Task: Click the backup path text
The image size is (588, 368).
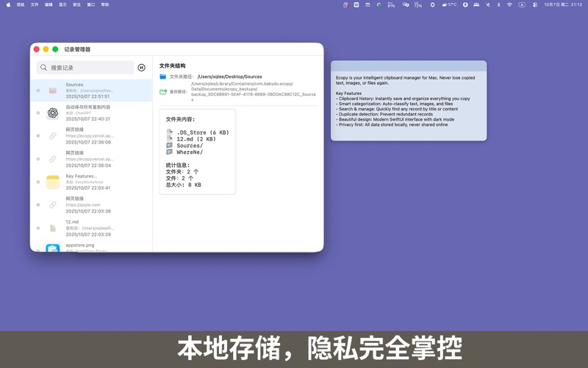Action: [252, 91]
